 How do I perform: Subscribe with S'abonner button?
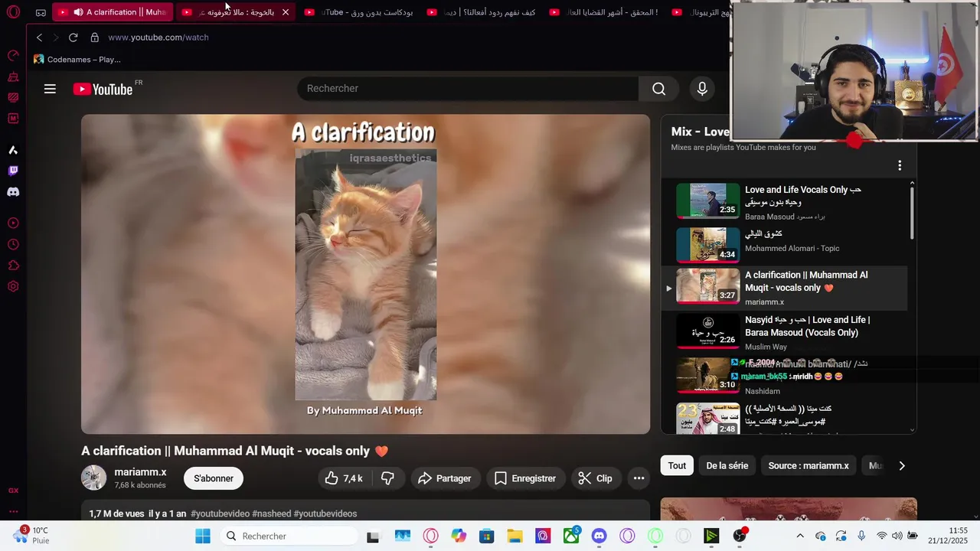[214, 478]
